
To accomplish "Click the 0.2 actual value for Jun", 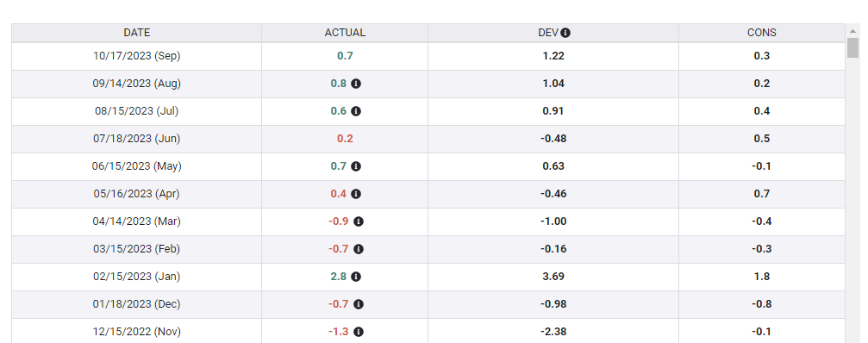I will (345, 139).
